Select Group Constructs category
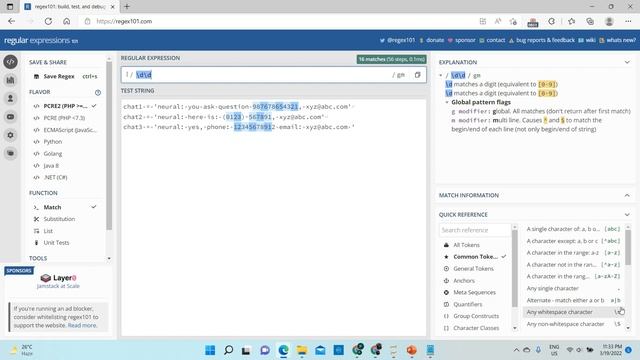This screenshot has height=360, width=640. click(x=476, y=316)
